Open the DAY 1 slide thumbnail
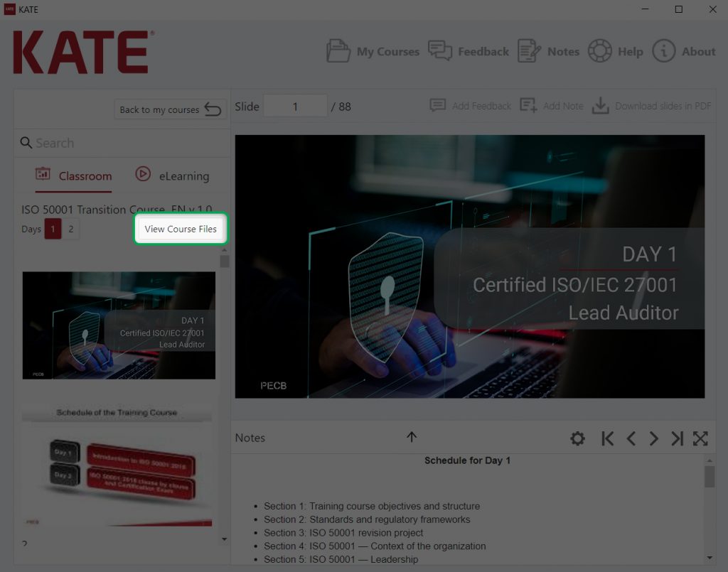Screen dimensions: 728x572 (x=119, y=325)
